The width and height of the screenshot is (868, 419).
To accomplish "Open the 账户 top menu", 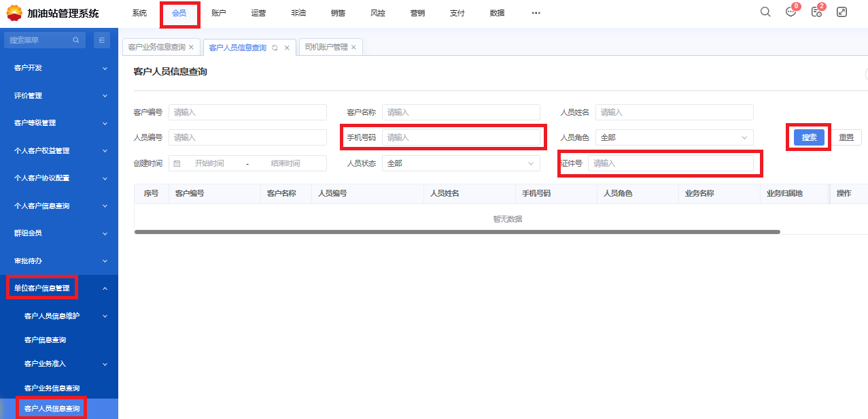I will [x=219, y=13].
